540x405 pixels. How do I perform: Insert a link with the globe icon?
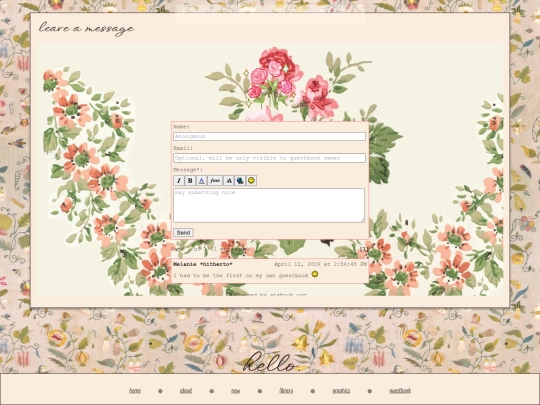tap(240, 180)
